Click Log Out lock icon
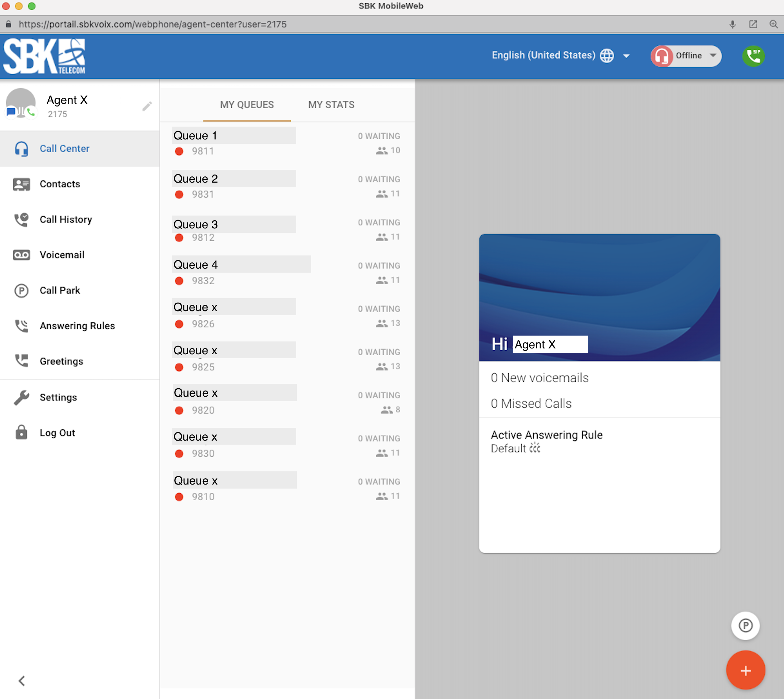The width and height of the screenshot is (784, 699). (22, 433)
